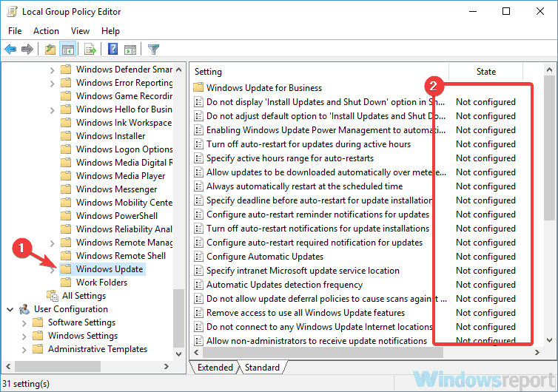Viewport: 558px width, 392px height.
Task: Expand the Software Settings node
Action: click(24, 323)
